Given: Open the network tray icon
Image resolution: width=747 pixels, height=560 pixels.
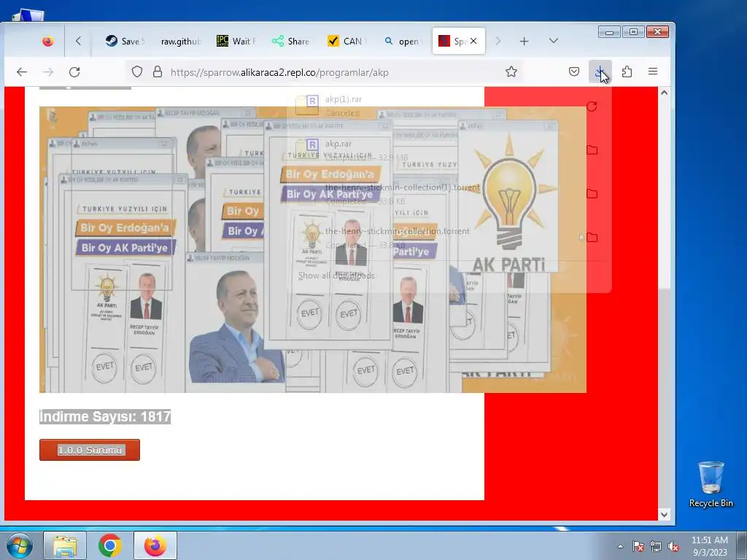Looking at the screenshot, I should [x=656, y=546].
